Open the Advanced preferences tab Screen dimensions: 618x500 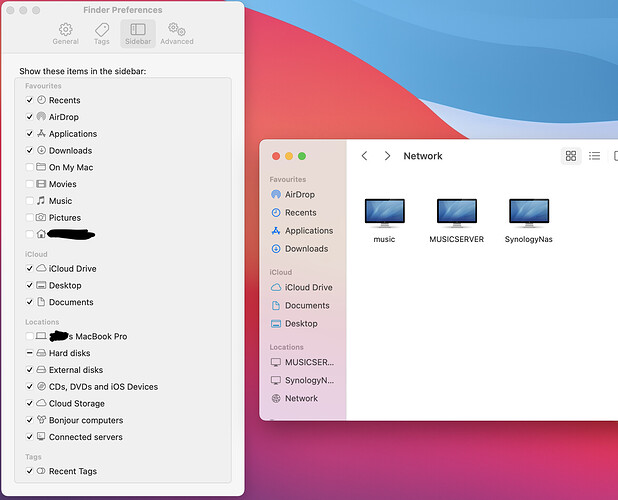[177, 34]
